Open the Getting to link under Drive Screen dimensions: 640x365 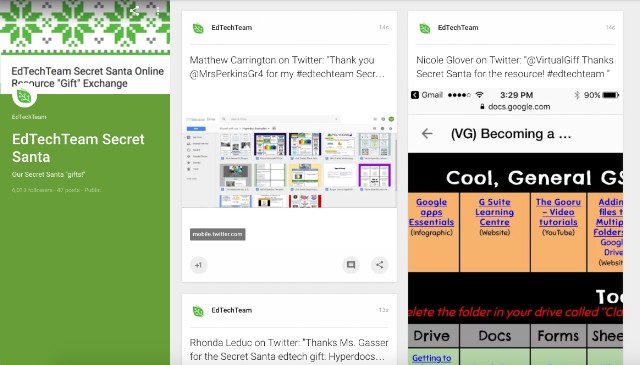point(431,358)
